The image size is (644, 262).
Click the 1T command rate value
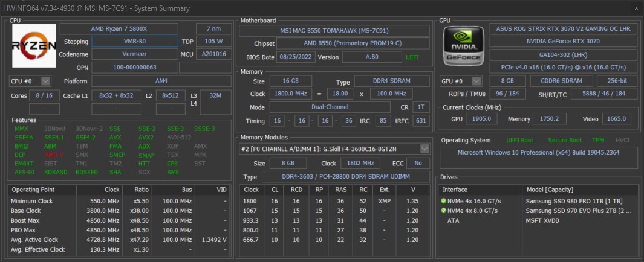click(421, 107)
